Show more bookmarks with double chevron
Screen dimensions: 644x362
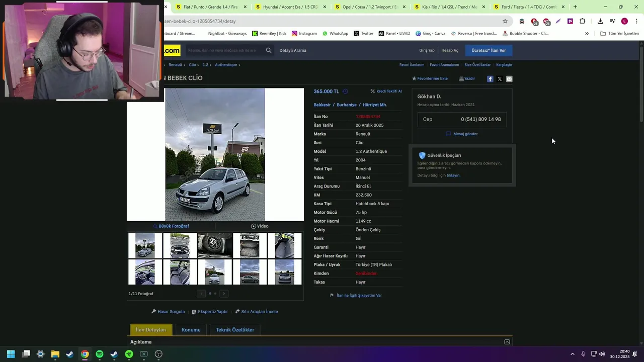587,34
